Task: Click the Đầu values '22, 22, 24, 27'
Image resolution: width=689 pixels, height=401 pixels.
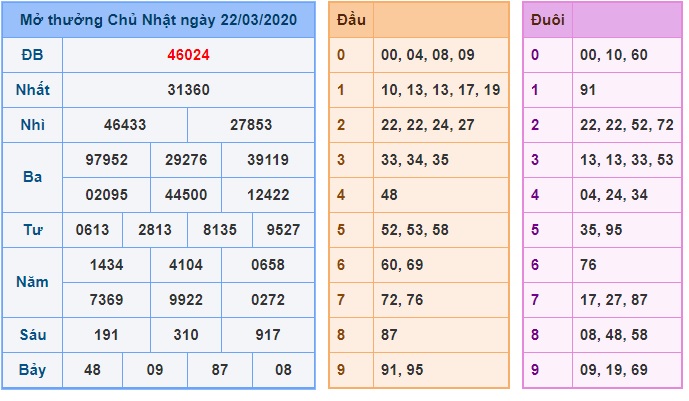Action: pos(428,125)
